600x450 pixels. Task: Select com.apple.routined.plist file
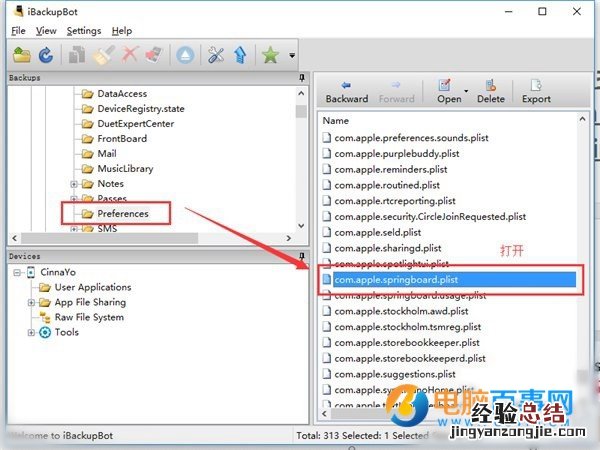pyautogui.click(x=387, y=185)
